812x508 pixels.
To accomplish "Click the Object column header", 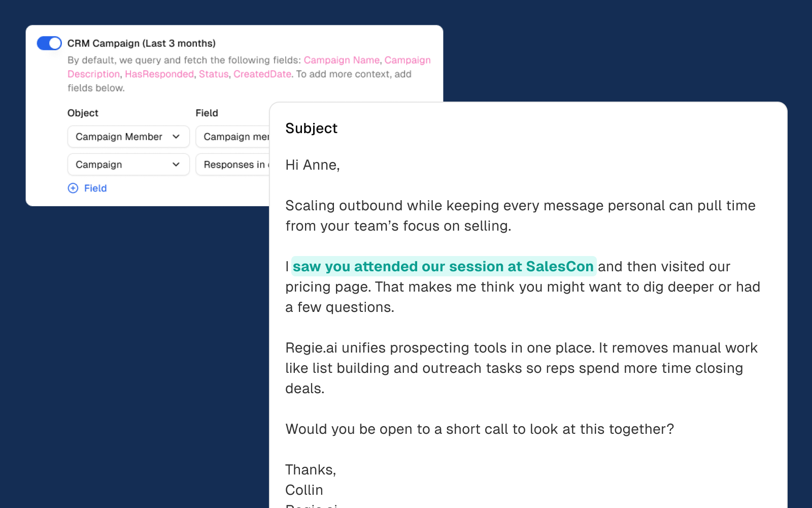I will [x=83, y=113].
